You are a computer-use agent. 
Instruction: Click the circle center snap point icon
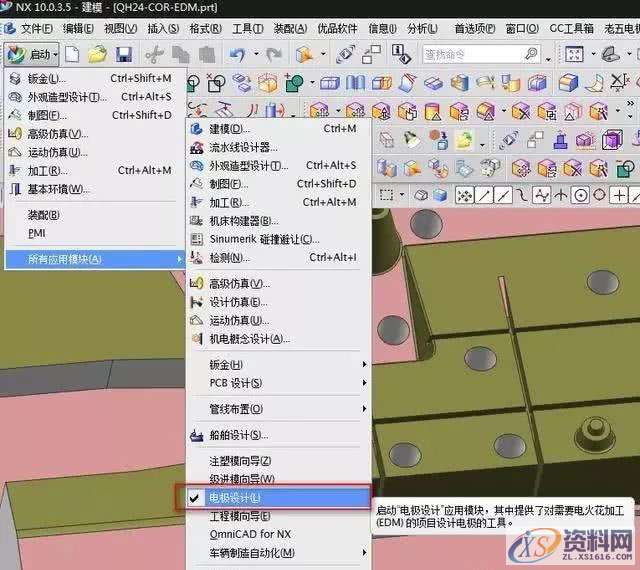580,196
